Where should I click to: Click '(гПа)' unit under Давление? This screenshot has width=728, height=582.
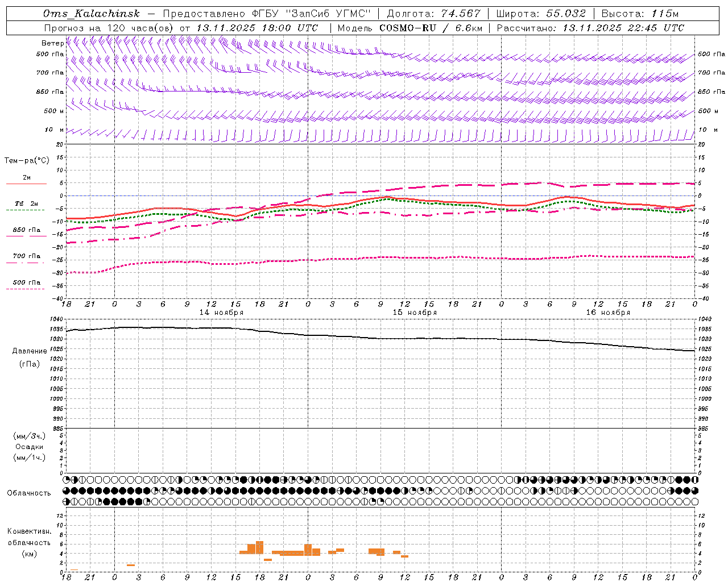[30, 364]
